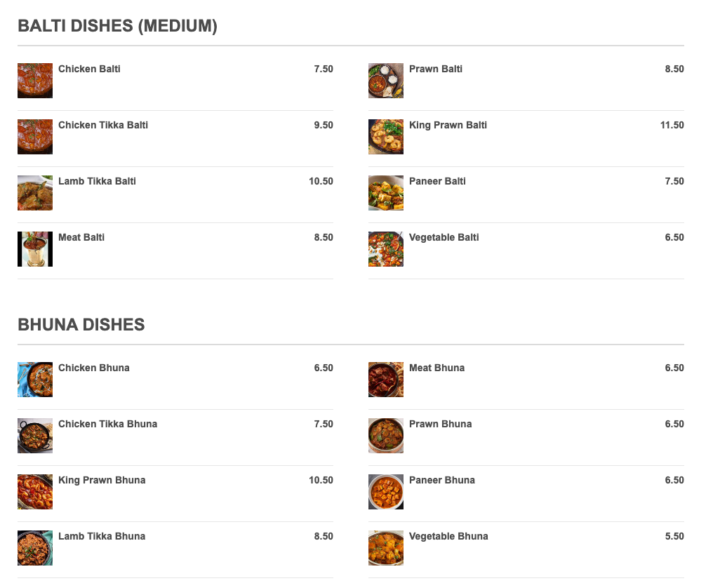713x588 pixels.
Task: Click the Balti Dishes (Medium) section heading
Action: coord(117,27)
